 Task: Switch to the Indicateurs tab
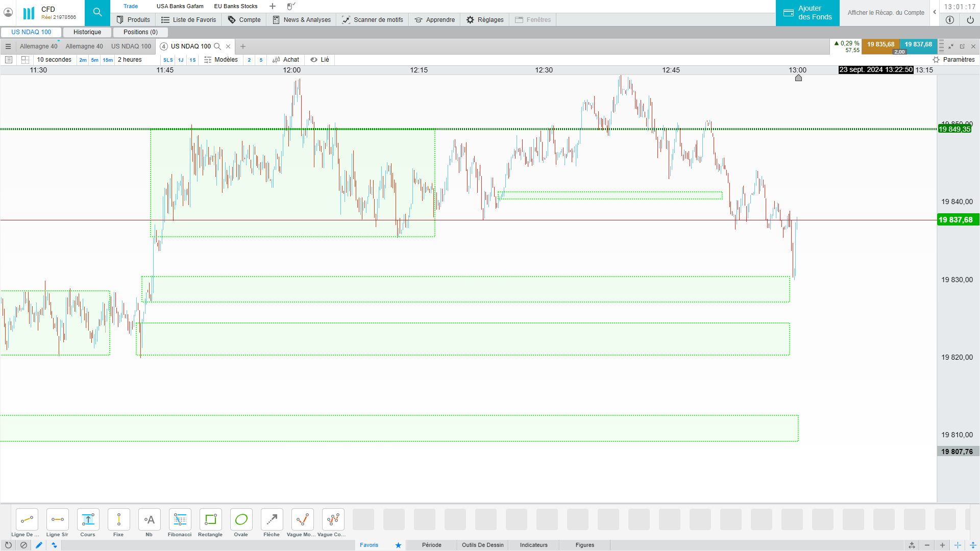coord(533,545)
